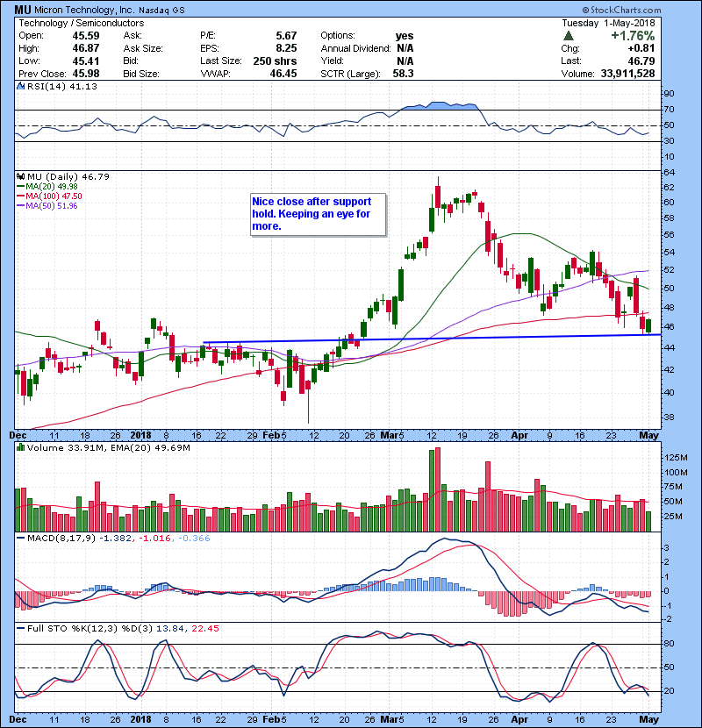Click the Micron Technology, Inc. company name

[x=84, y=10]
